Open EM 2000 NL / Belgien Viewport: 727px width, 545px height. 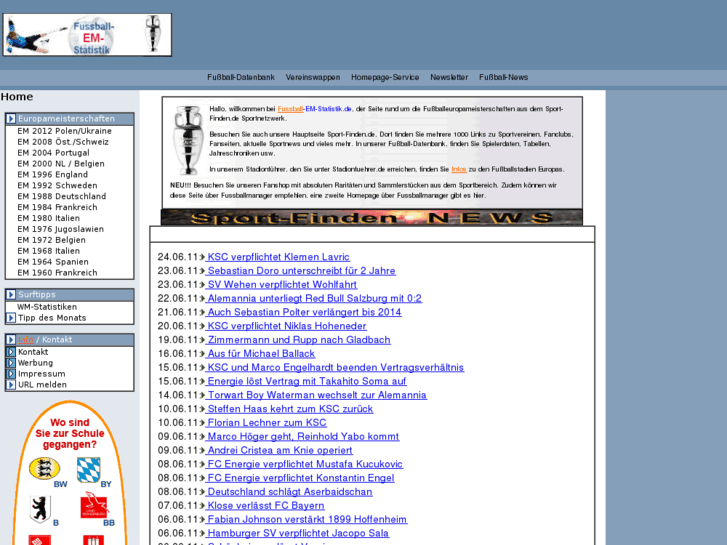[61, 164]
